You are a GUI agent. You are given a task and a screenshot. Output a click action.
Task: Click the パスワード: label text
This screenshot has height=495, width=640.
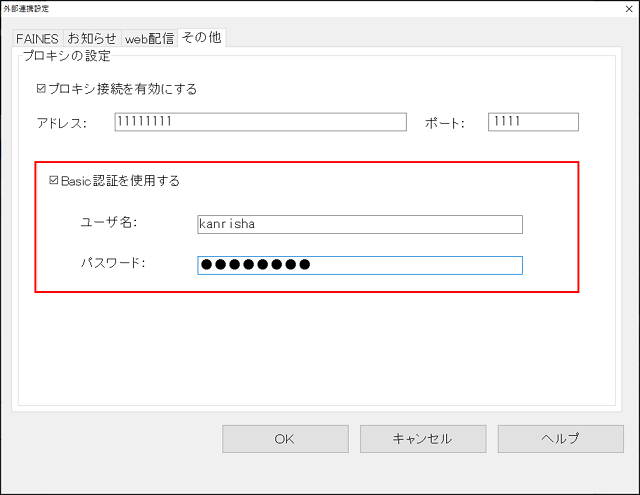(113, 263)
